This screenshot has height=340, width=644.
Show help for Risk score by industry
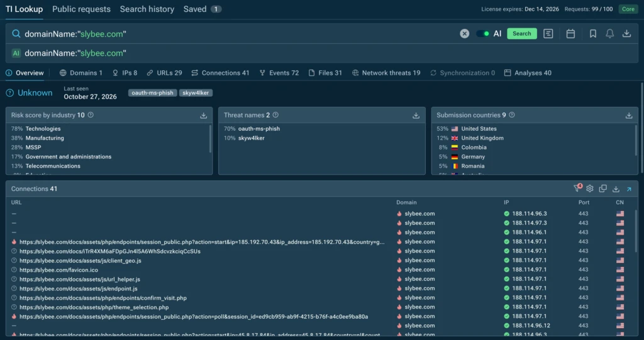(x=91, y=115)
